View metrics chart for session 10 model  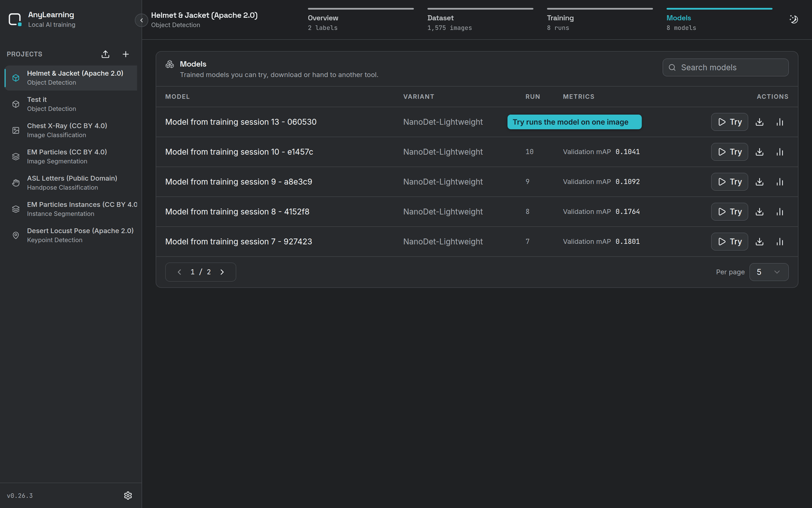[x=780, y=152]
